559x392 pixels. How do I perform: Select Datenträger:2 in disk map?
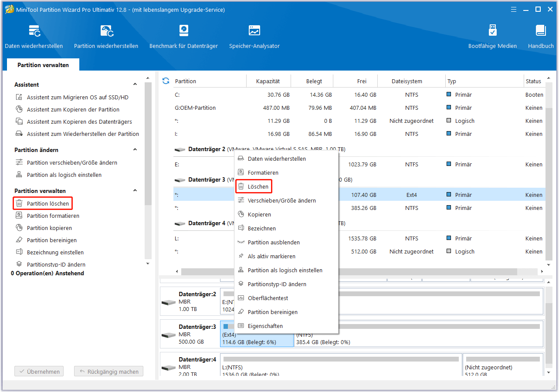190,301
